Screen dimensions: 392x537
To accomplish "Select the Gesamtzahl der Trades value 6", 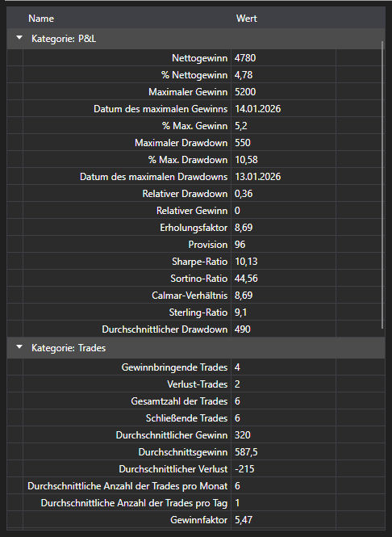I will [x=237, y=401].
